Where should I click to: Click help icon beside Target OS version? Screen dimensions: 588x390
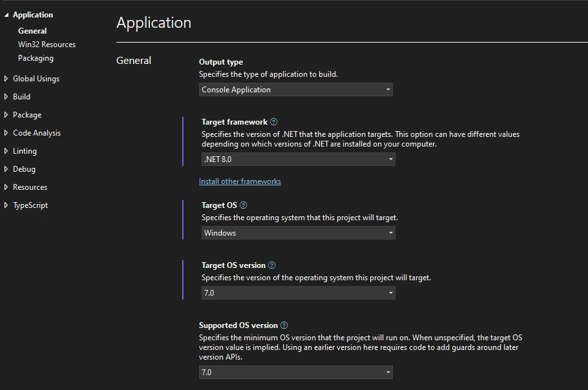point(272,265)
